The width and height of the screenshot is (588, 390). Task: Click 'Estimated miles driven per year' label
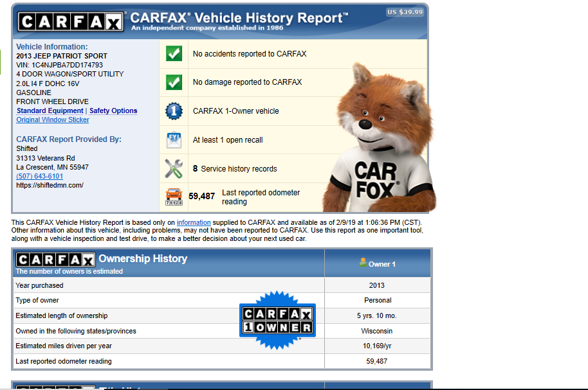64,346
